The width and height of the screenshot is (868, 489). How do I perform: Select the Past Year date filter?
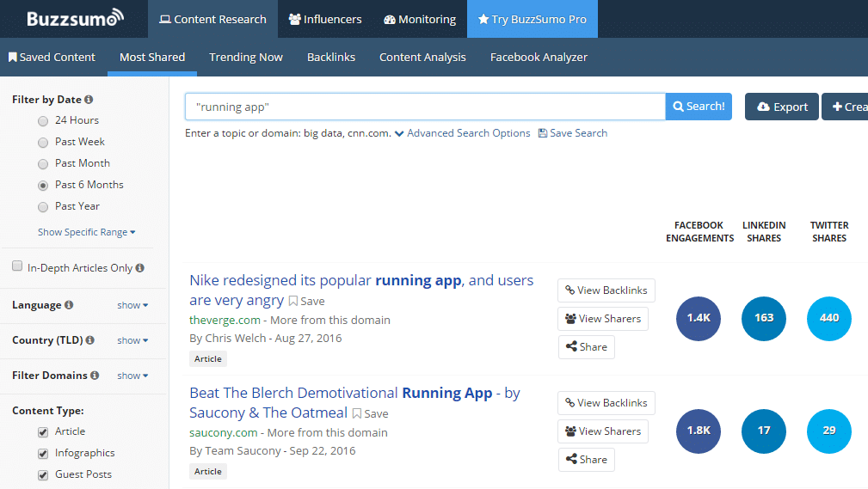tap(43, 207)
